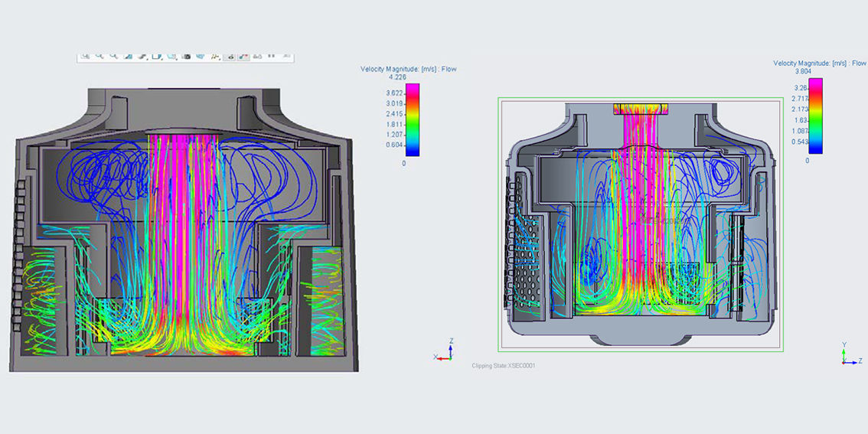Image resolution: width=868 pixels, height=434 pixels.
Task: Click the refit view icon at toolbar's left end
Action: tap(85, 57)
